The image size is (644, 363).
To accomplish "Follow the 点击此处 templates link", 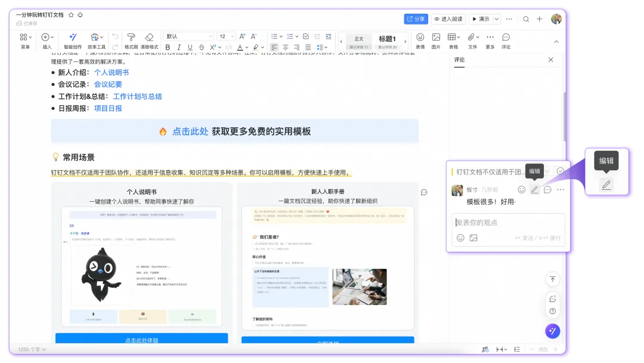I will click(x=190, y=131).
